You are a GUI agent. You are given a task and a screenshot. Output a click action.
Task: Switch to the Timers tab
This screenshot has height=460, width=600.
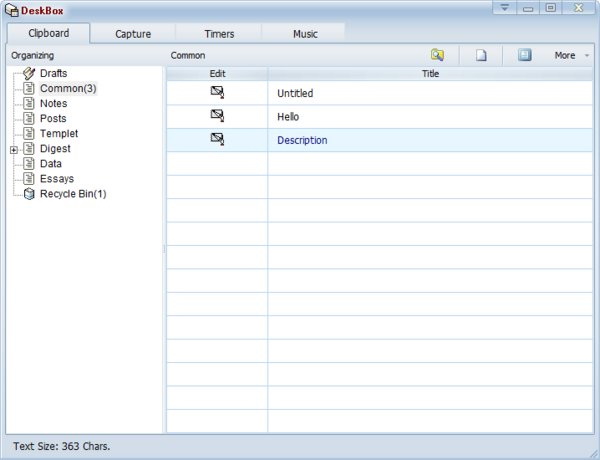pyautogui.click(x=219, y=34)
